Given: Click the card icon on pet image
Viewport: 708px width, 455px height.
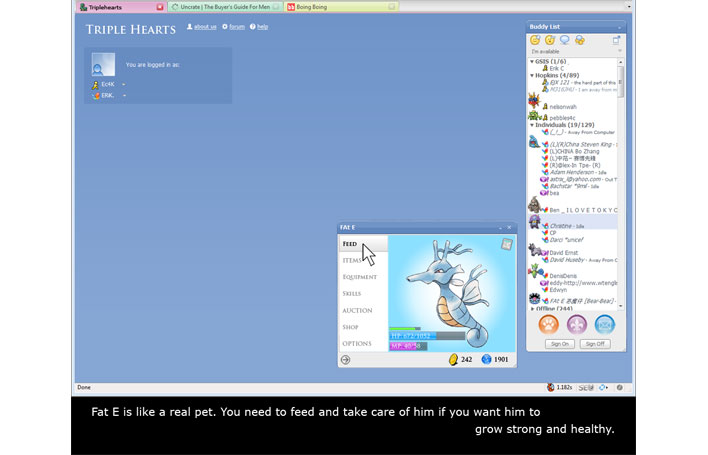Looking at the screenshot, I should coord(507,244).
